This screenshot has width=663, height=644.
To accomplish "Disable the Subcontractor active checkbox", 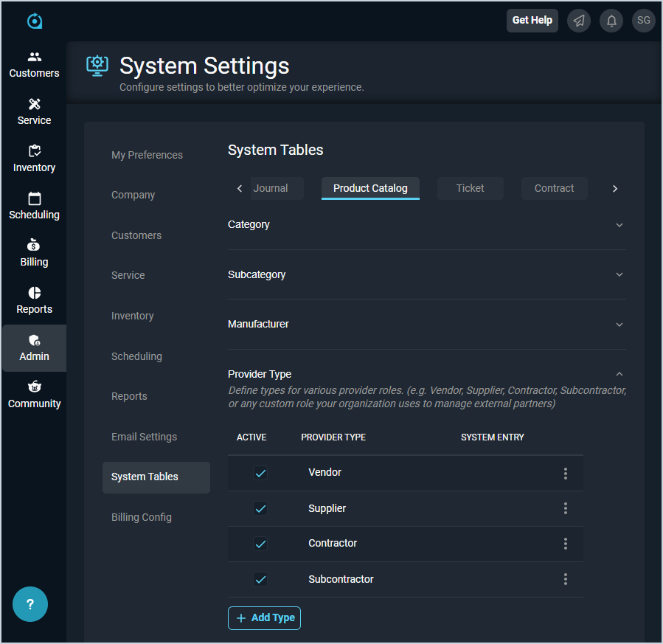I will [260, 579].
